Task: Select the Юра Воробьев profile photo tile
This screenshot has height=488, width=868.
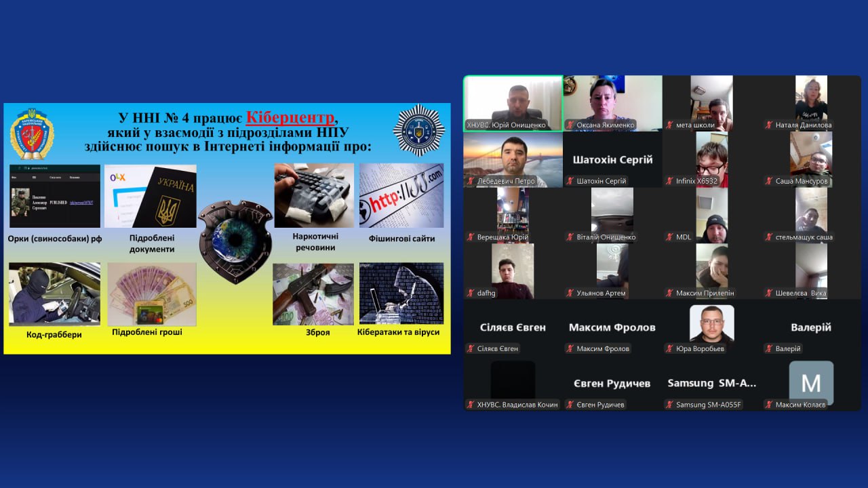Action: pos(711,324)
